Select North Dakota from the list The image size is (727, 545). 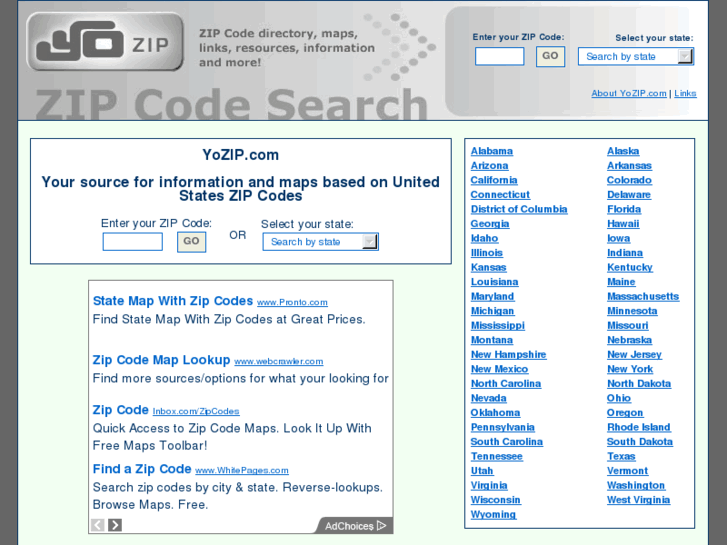(x=639, y=384)
